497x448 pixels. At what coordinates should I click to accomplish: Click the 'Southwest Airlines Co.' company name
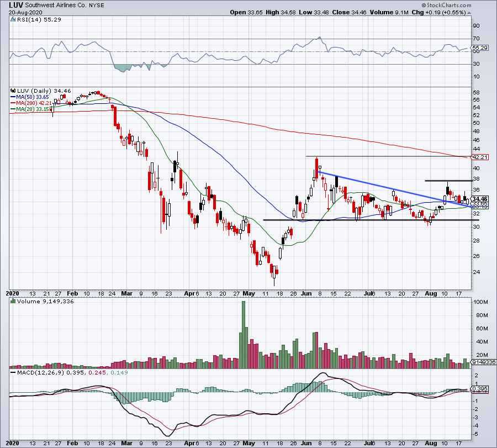(x=56, y=6)
